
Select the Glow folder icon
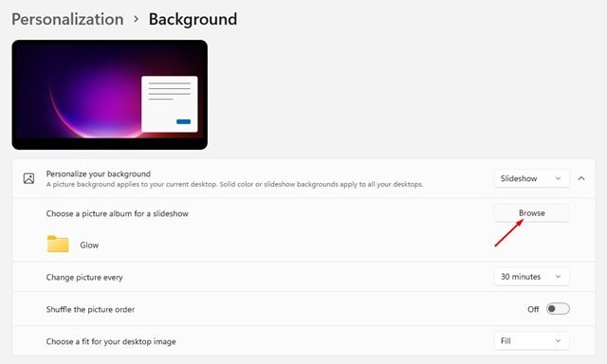pos(58,244)
